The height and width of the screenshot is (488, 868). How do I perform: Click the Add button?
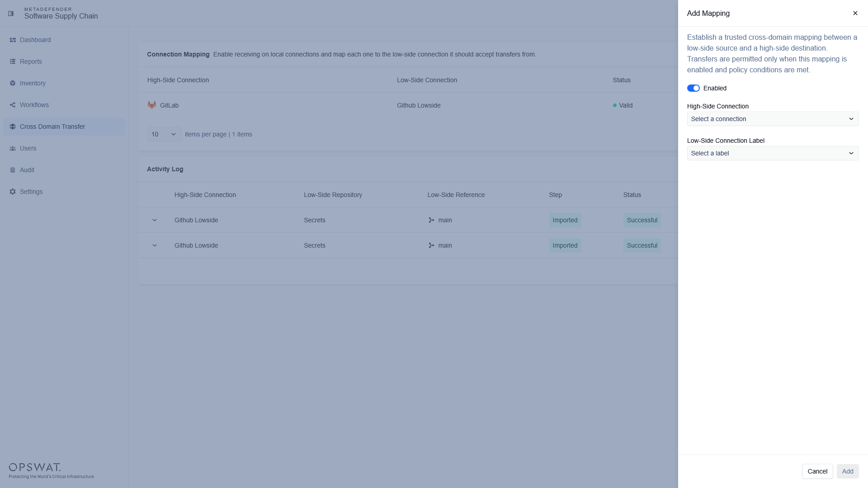click(847, 472)
